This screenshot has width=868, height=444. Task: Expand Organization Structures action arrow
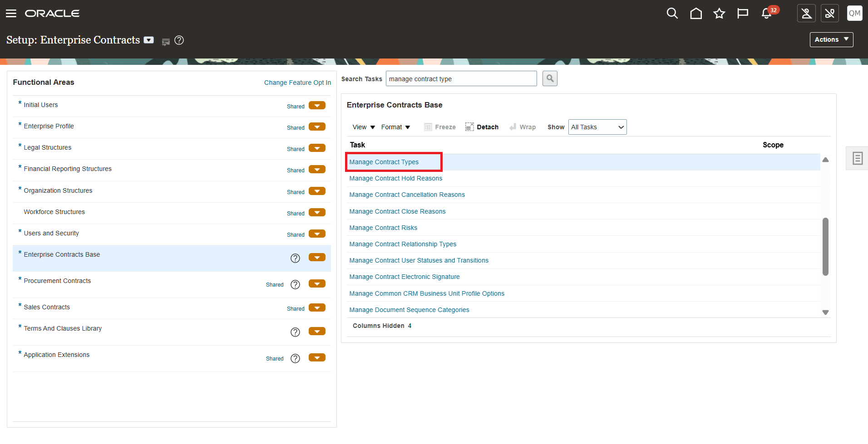[317, 191]
